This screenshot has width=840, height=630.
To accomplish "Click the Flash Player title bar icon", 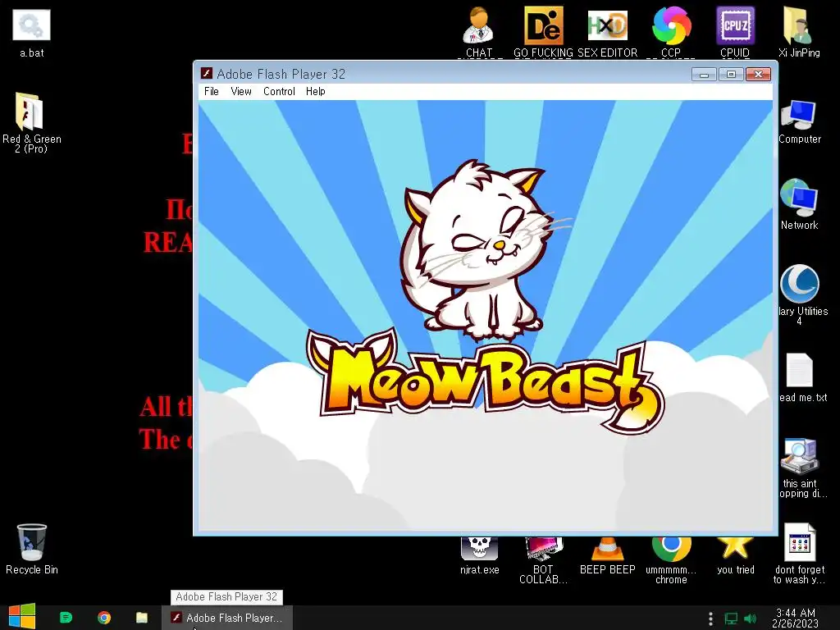I will 206,73.
